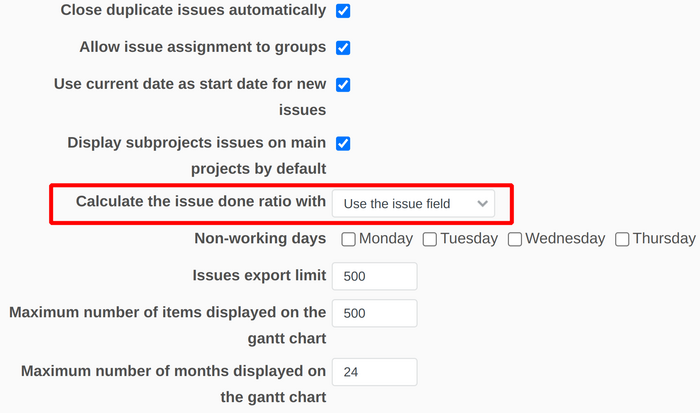Uncheck Display subprojects issues on main projects checkbox
The height and width of the screenshot is (413, 700).
pos(343,143)
